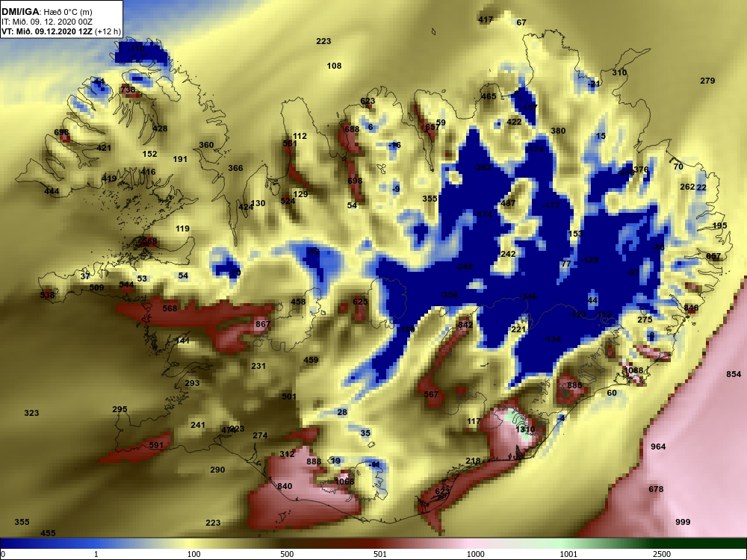Screen dimensions: 747x560
Task: Click the 1000 label on the colour scale
Action: [476, 554]
